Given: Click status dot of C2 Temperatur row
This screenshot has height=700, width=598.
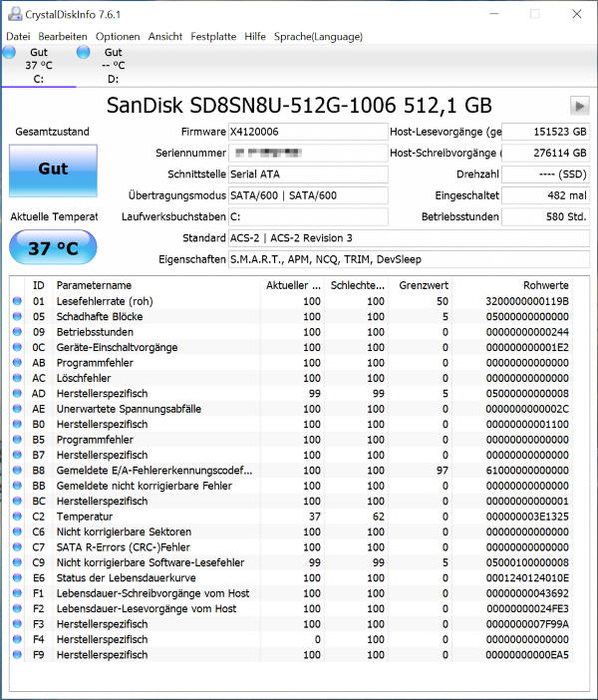Looking at the screenshot, I should coord(17,517).
